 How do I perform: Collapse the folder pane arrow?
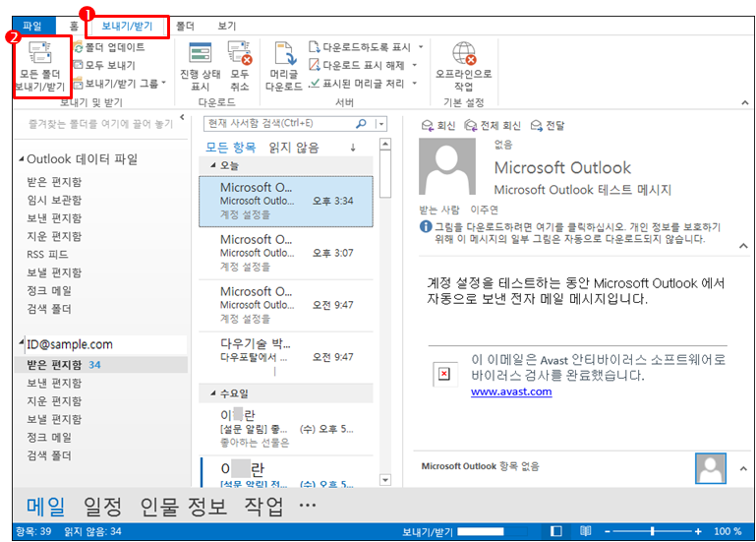(x=182, y=117)
